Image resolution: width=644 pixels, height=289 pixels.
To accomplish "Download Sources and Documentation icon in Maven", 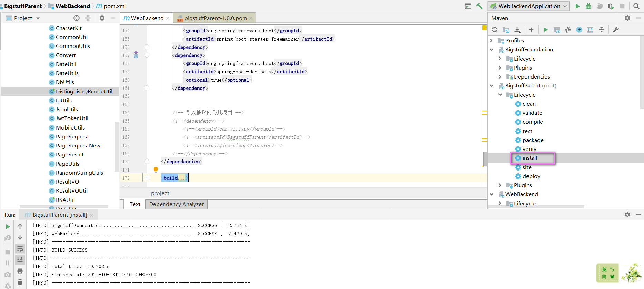I will point(517,30).
